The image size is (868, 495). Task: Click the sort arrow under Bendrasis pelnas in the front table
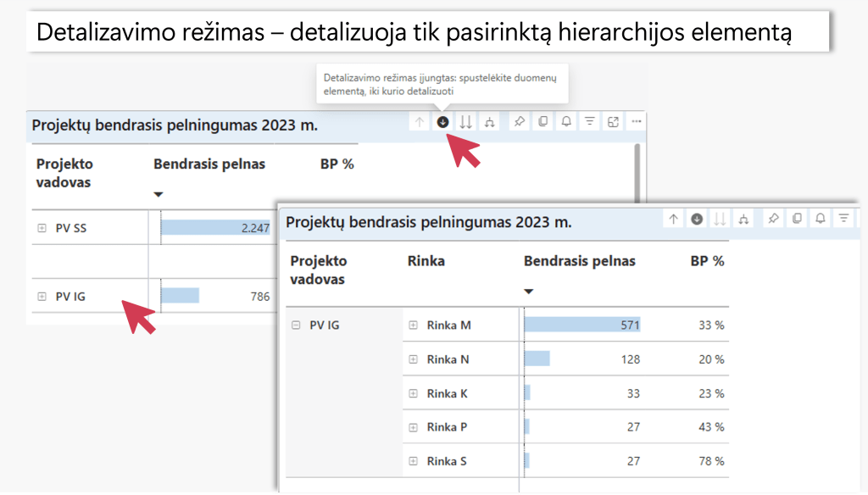pyautogui.click(x=528, y=292)
